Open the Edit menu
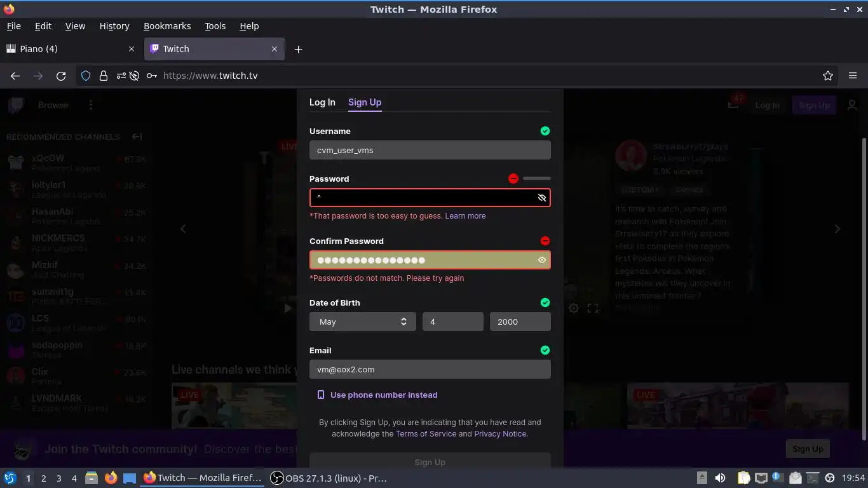This screenshot has width=868, height=488. coord(43,26)
